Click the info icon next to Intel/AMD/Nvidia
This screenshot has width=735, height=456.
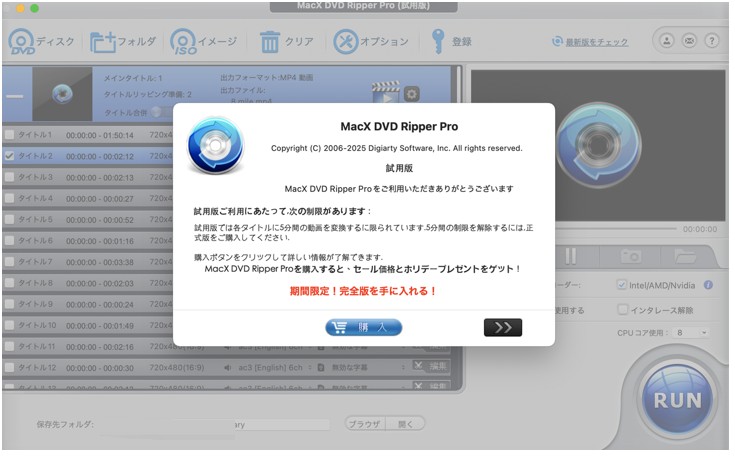(708, 285)
